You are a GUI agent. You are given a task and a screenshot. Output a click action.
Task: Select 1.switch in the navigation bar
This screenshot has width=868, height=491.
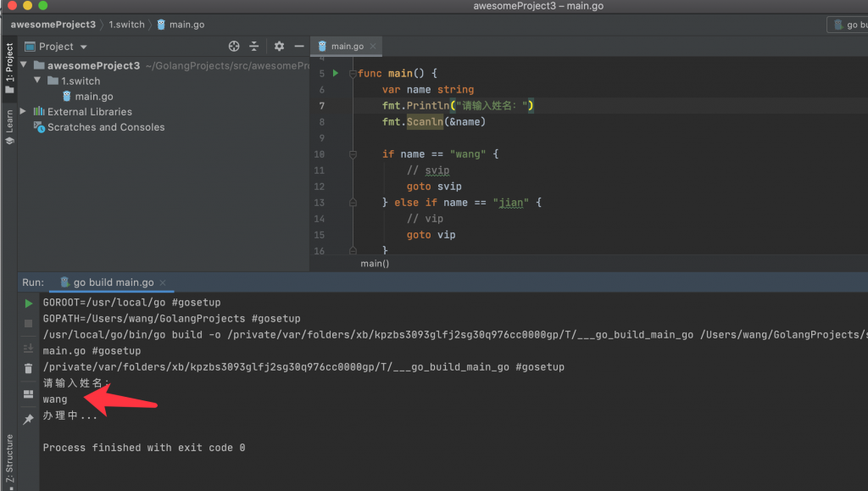point(127,25)
